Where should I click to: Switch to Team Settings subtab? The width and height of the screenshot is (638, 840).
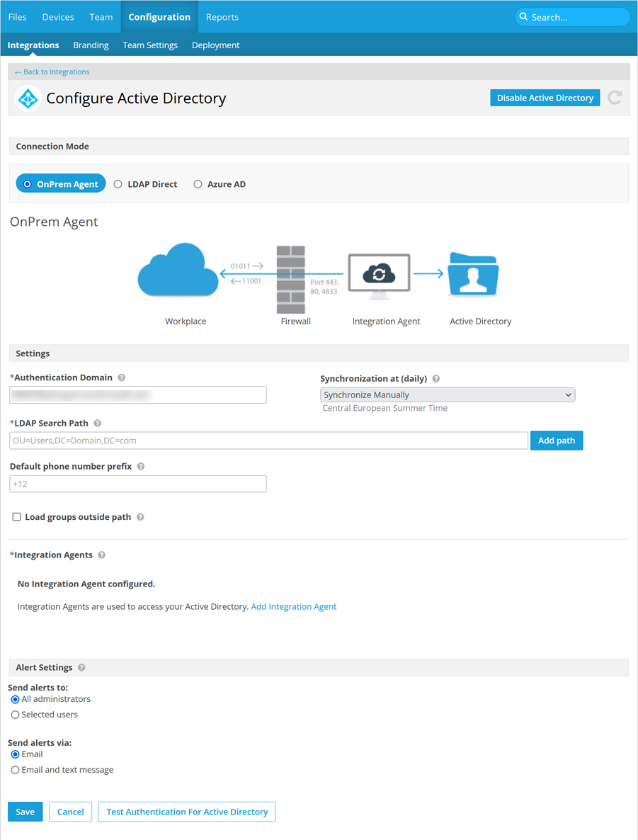pos(150,45)
